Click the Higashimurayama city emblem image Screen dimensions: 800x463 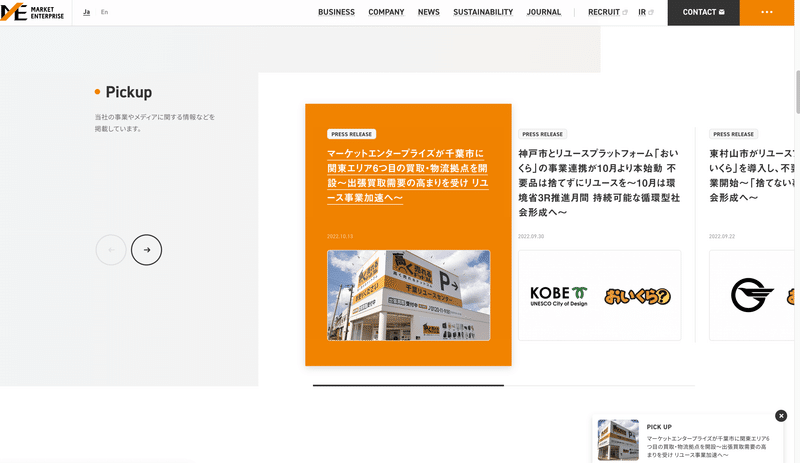pos(752,295)
